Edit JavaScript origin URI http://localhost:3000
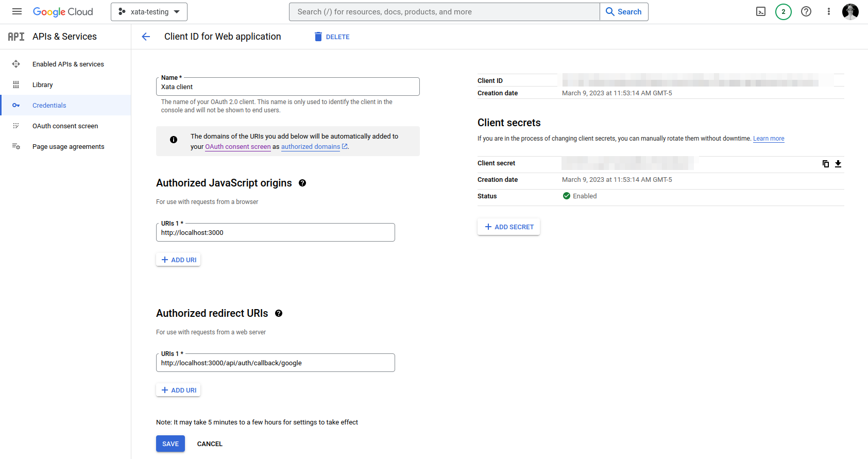This screenshot has width=868, height=459. pyautogui.click(x=276, y=232)
